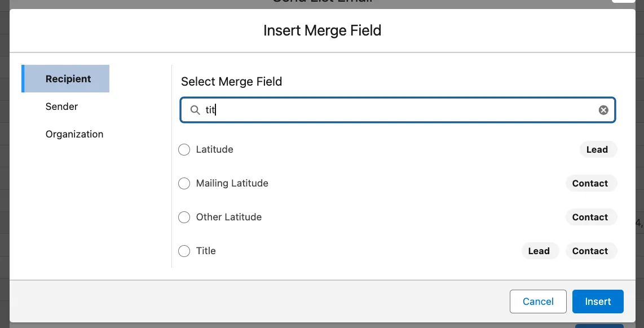Click the magnifying glass search icon

pos(195,110)
